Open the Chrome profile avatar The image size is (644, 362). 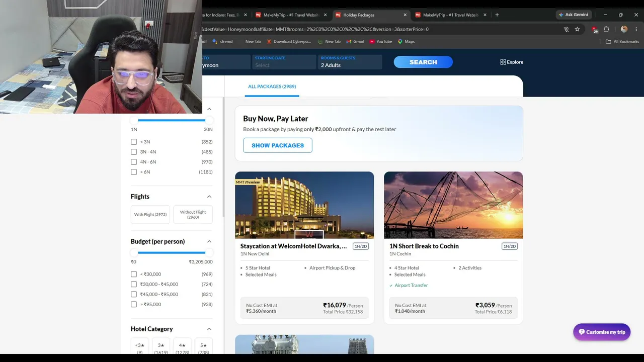coord(624,29)
